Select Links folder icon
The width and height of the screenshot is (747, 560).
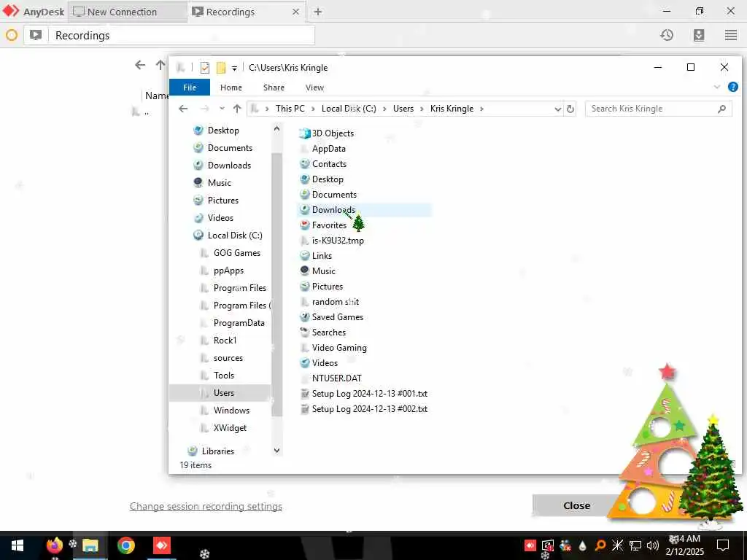(x=305, y=256)
